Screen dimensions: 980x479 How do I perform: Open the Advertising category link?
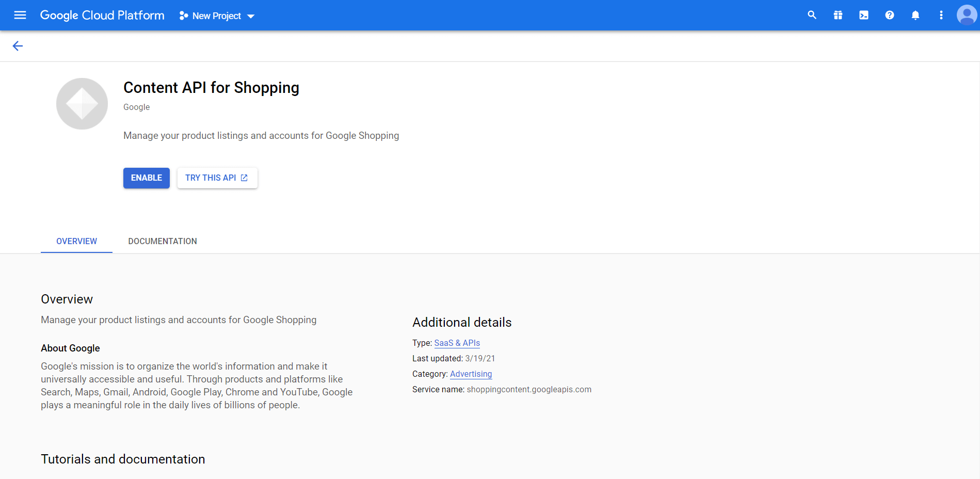471,374
